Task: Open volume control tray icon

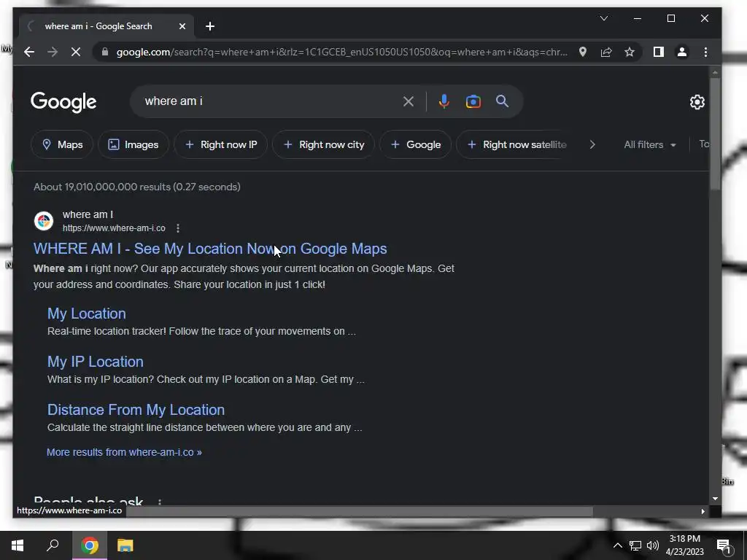Action: coord(653,545)
